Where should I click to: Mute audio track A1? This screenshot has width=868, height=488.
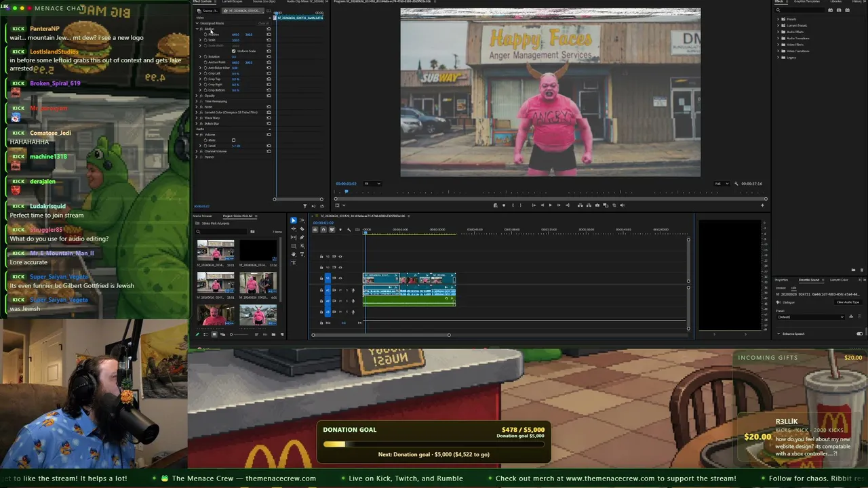point(340,290)
